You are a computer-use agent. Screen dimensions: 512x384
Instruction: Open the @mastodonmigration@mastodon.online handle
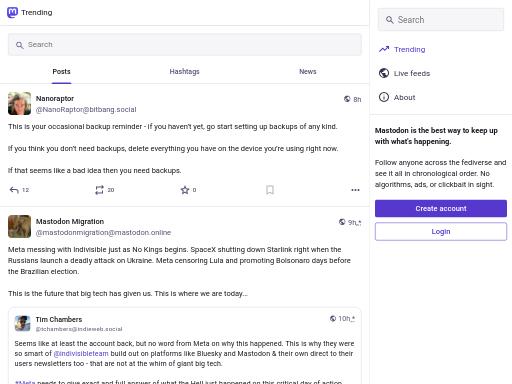[x=103, y=233]
